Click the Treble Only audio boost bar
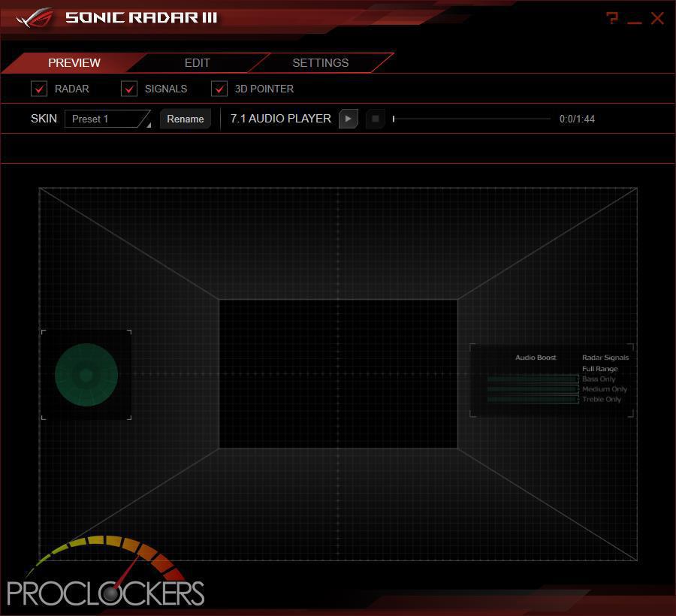Image resolution: width=676 pixels, height=616 pixels. tap(533, 399)
